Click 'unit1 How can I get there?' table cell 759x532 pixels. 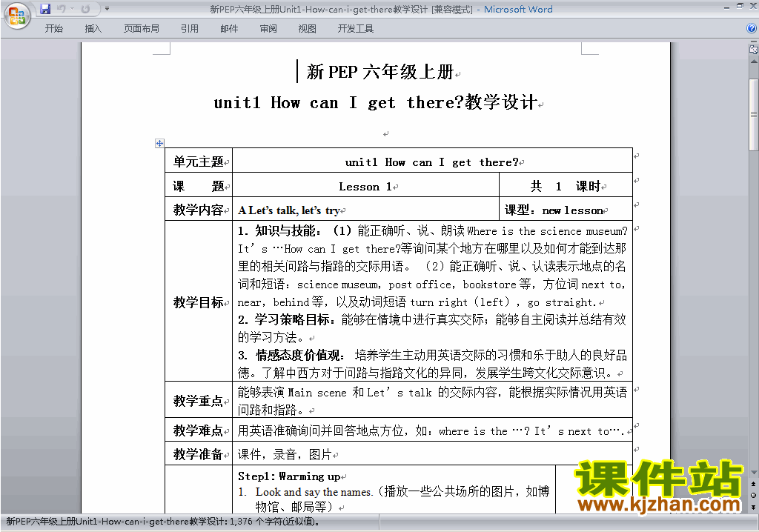[x=432, y=162]
